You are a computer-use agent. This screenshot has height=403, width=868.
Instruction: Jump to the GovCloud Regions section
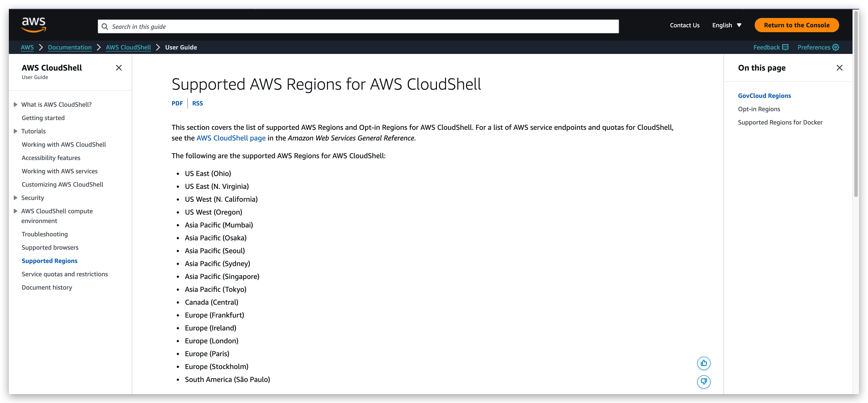point(764,95)
